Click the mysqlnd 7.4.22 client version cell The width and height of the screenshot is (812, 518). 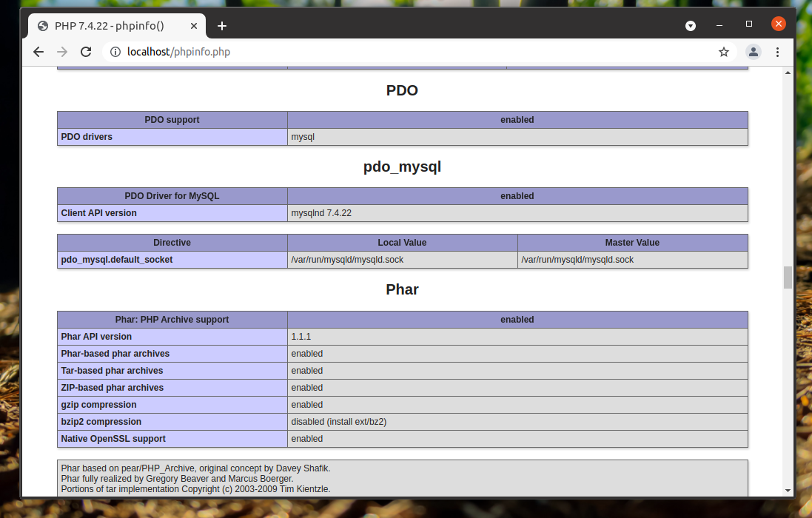click(x=517, y=213)
